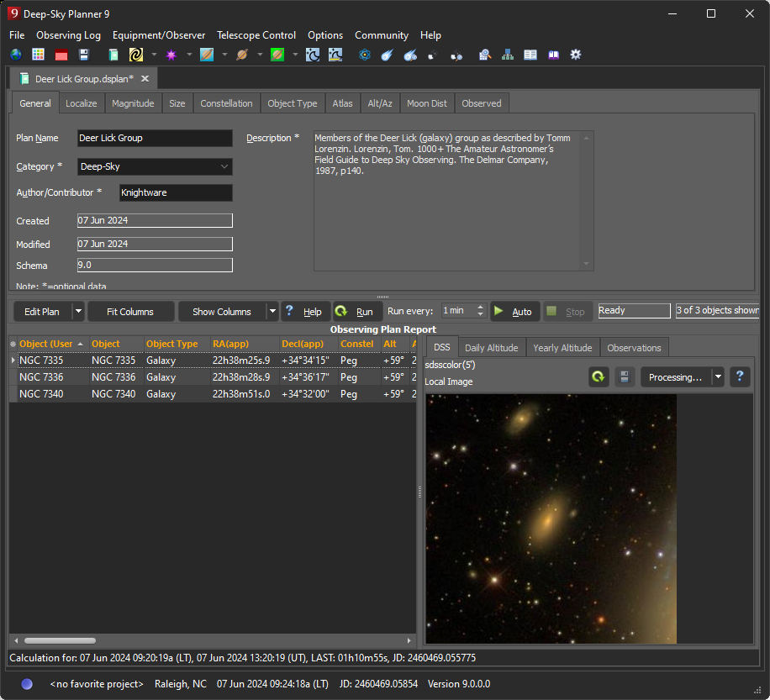The image size is (770, 700).
Task: Open the Category combo box
Action: (x=155, y=166)
